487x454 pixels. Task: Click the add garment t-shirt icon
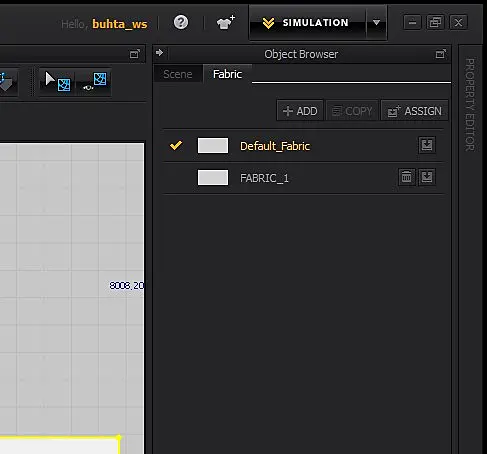coord(226,22)
